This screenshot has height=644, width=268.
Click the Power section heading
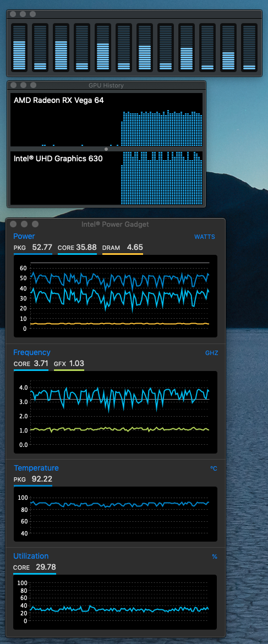[x=24, y=236]
